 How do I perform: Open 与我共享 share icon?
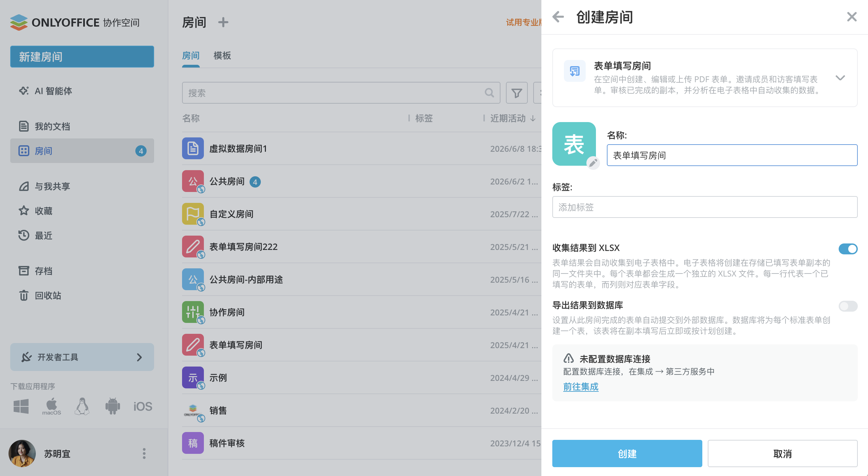pos(24,186)
